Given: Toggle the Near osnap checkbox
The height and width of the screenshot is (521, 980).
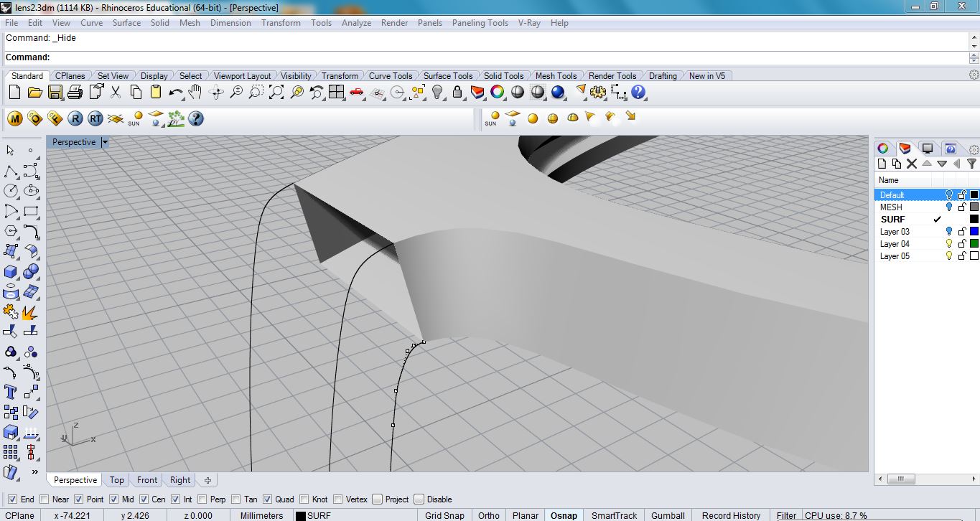Looking at the screenshot, I should tap(45, 499).
